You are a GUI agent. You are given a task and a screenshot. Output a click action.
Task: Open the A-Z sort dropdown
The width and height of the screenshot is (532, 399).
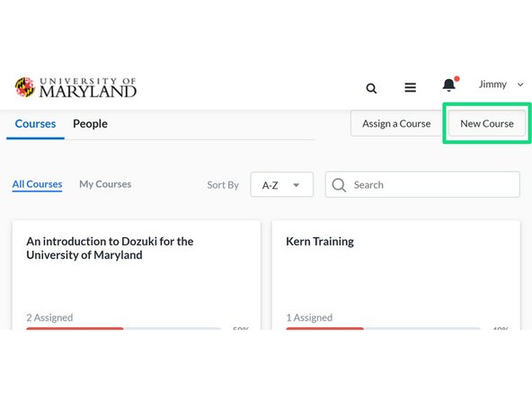[x=281, y=184]
